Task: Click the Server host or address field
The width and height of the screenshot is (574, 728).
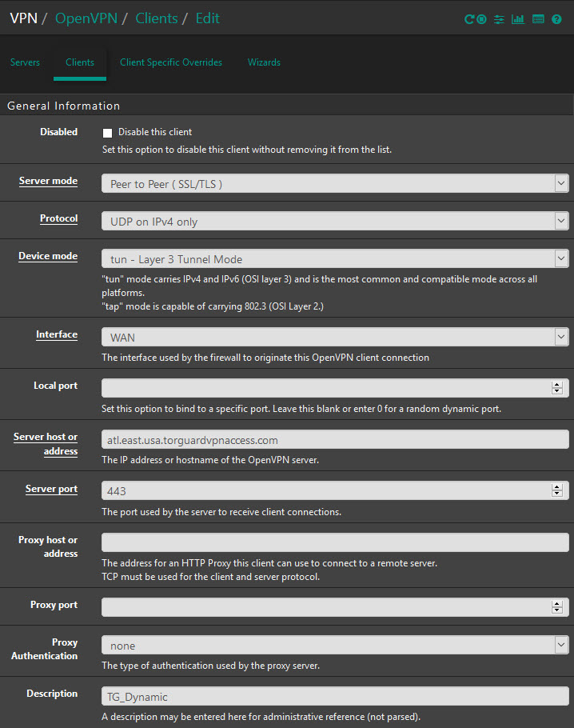Action: click(335, 439)
